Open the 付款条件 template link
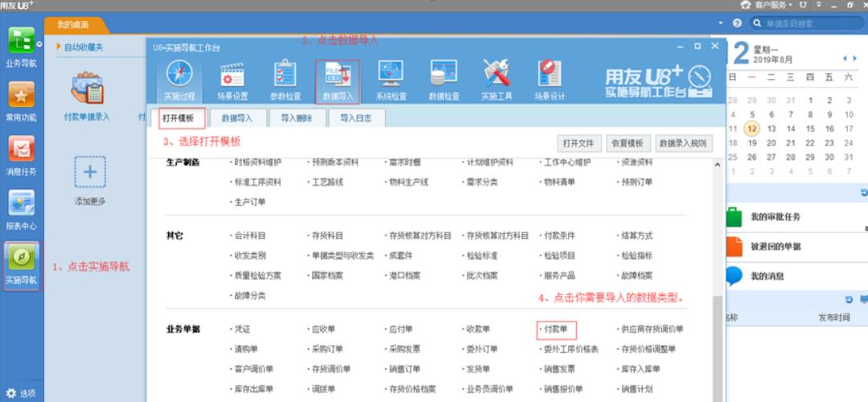Viewport: 868px width, 402px height. 559,236
